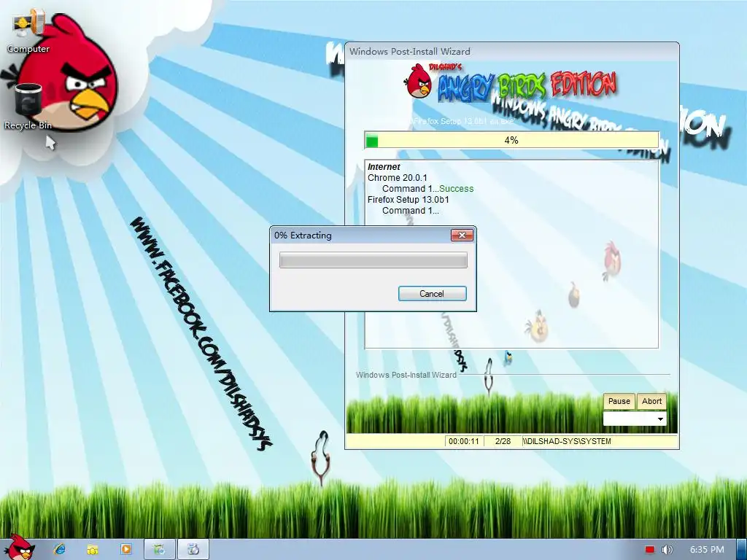Click the 4% overall install progress bar
The image size is (747, 560).
(x=511, y=140)
